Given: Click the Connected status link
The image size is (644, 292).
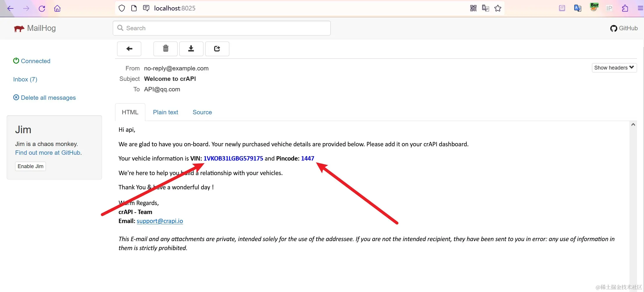Looking at the screenshot, I should coord(32,61).
